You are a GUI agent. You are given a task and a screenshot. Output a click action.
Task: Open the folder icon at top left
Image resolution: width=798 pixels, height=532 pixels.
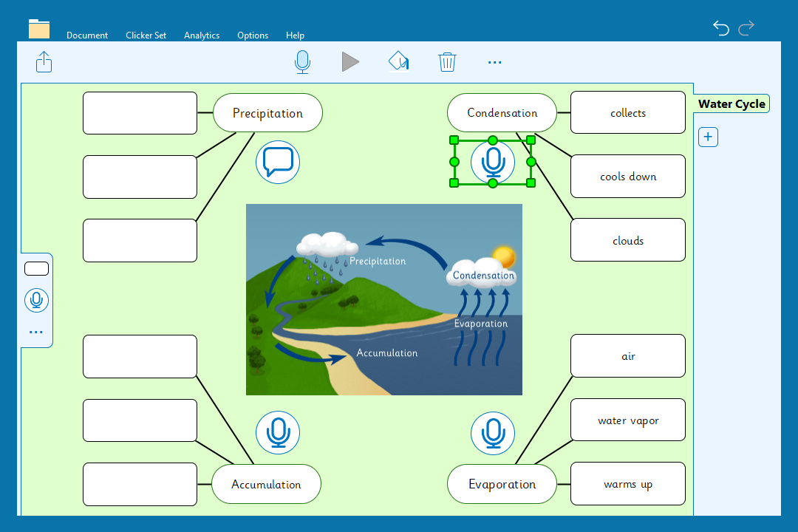[x=39, y=29]
